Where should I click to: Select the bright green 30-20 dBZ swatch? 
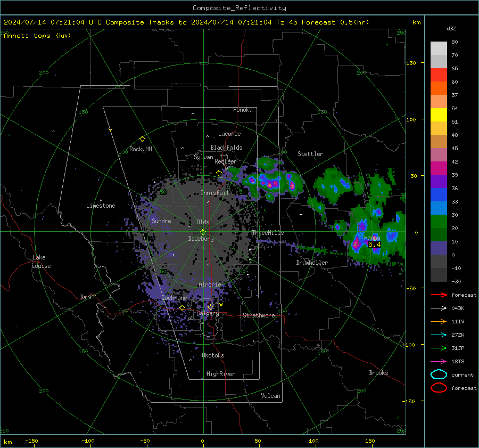click(x=439, y=222)
